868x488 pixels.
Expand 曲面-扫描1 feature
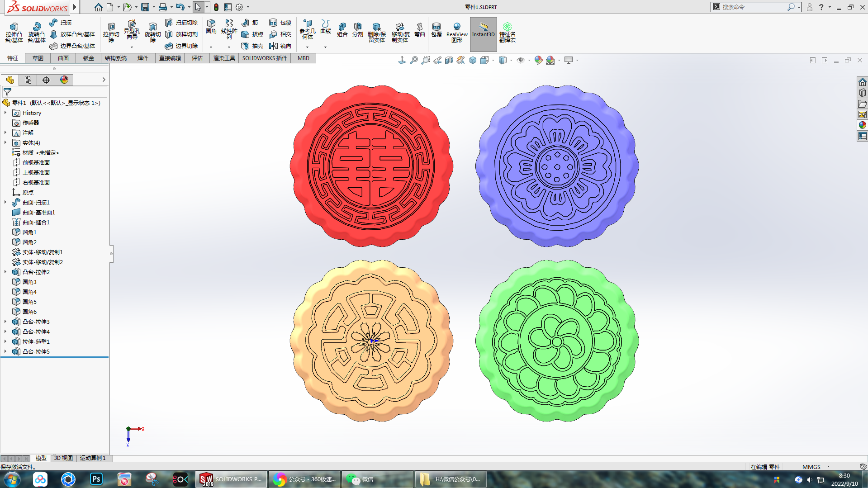(5, 202)
